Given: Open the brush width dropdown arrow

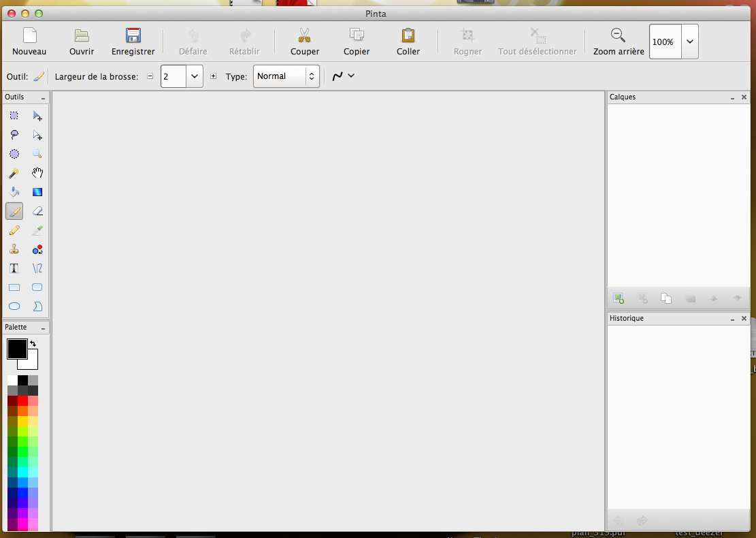Looking at the screenshot, I should pyautogui.click(x=195, y=76).
